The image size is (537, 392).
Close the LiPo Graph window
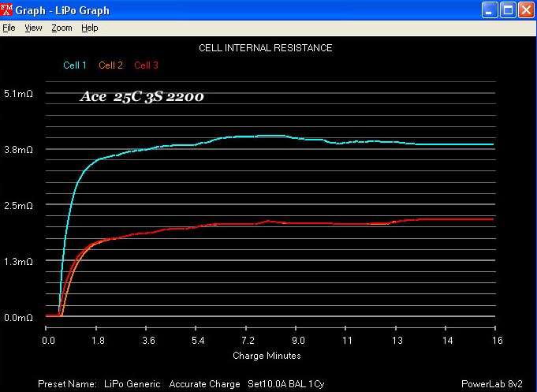[527, 10]
